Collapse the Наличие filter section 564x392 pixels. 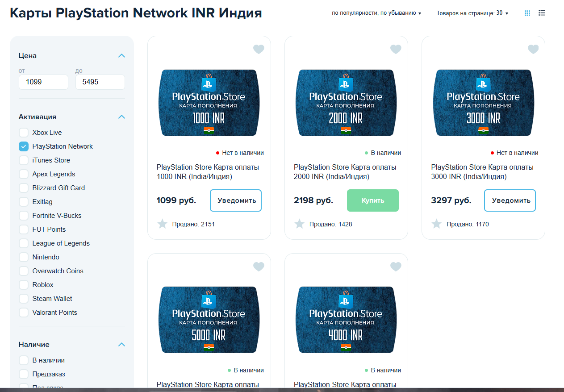[121, 345]
